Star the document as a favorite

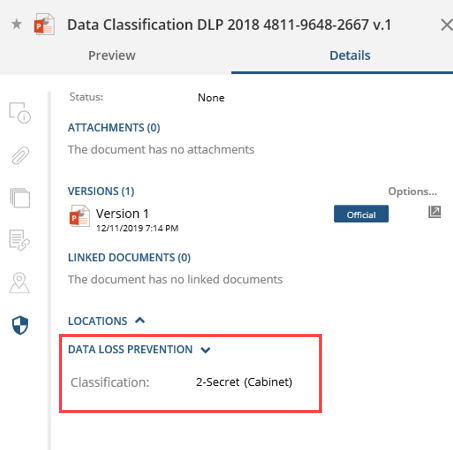(x=16, y=24)
